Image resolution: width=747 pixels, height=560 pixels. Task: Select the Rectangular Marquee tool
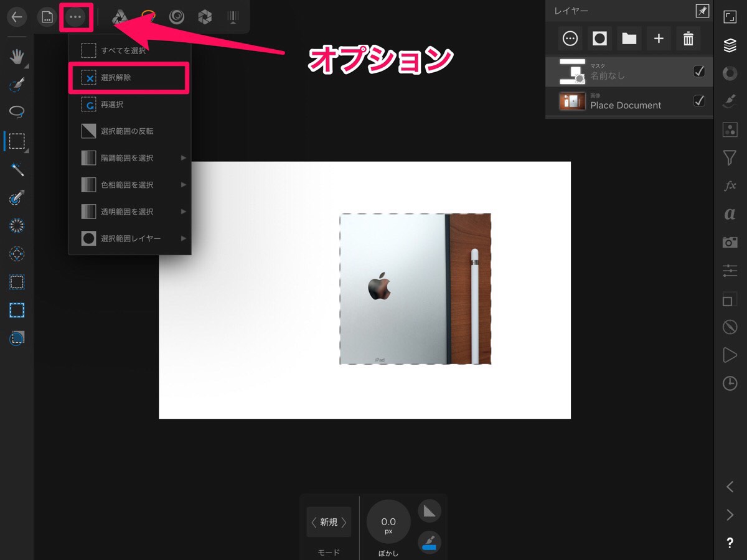tap(17, 141)
